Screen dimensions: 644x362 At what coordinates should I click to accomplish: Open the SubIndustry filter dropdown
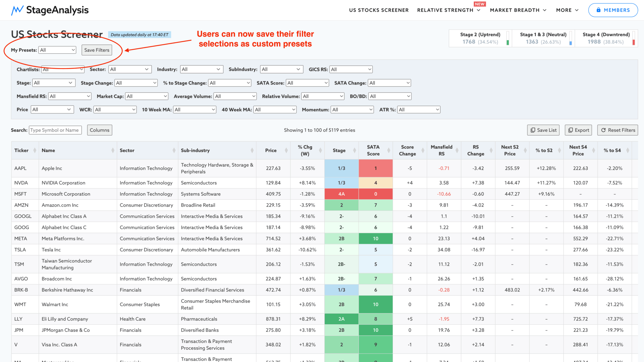(281, 69)
